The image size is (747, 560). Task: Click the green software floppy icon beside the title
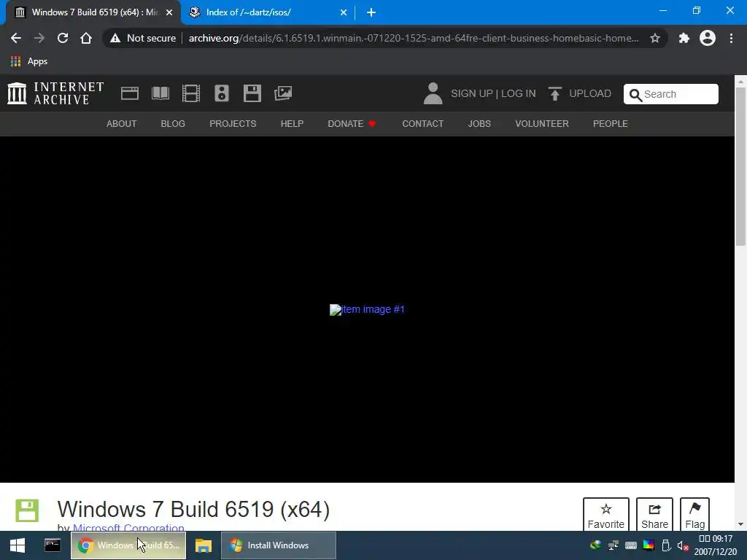tap(27, 510)
